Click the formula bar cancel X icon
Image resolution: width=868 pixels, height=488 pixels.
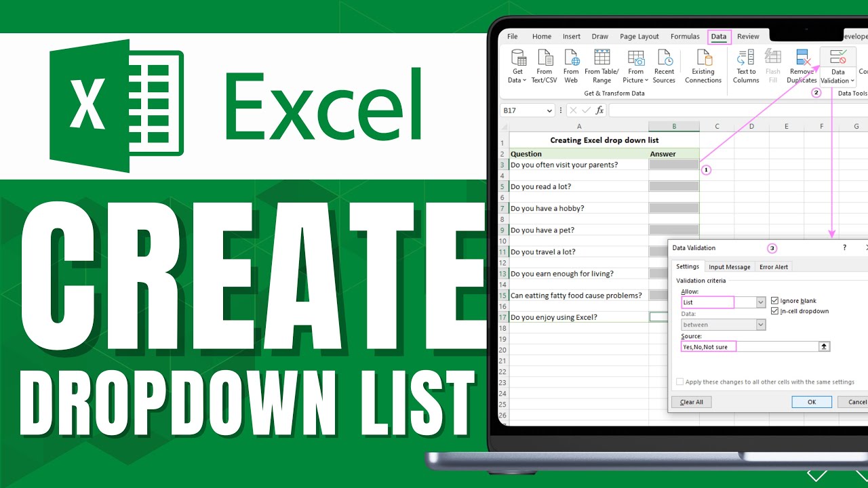tap(574, 110)
